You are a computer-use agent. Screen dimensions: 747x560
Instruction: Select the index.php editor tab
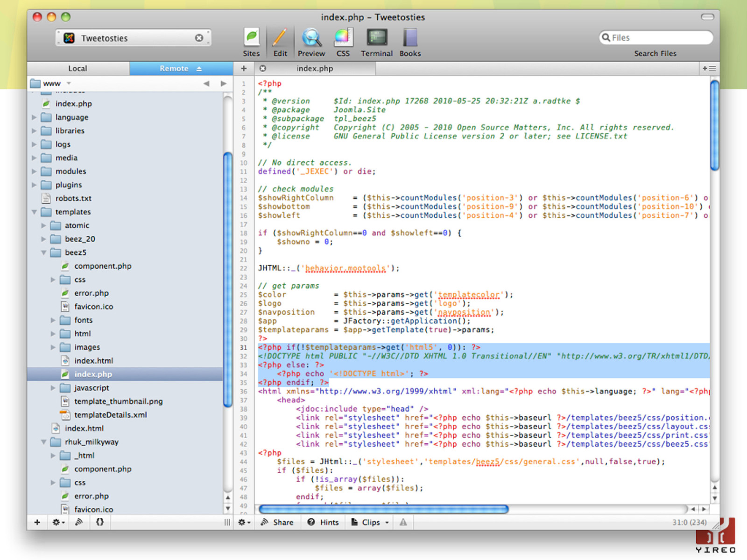(x=315, y=68)
